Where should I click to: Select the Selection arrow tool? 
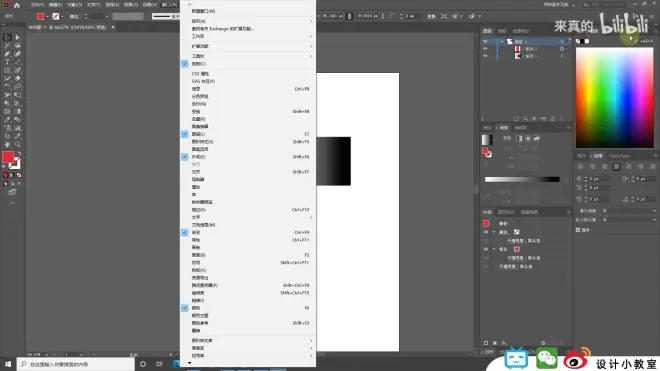[x=7, y=37]
